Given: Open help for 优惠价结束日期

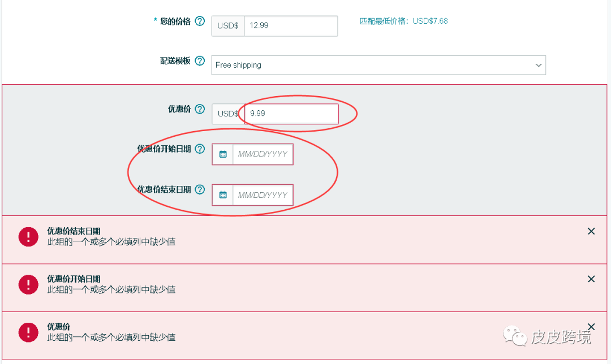Looking at the screenshot, I should tap(199, 190).
